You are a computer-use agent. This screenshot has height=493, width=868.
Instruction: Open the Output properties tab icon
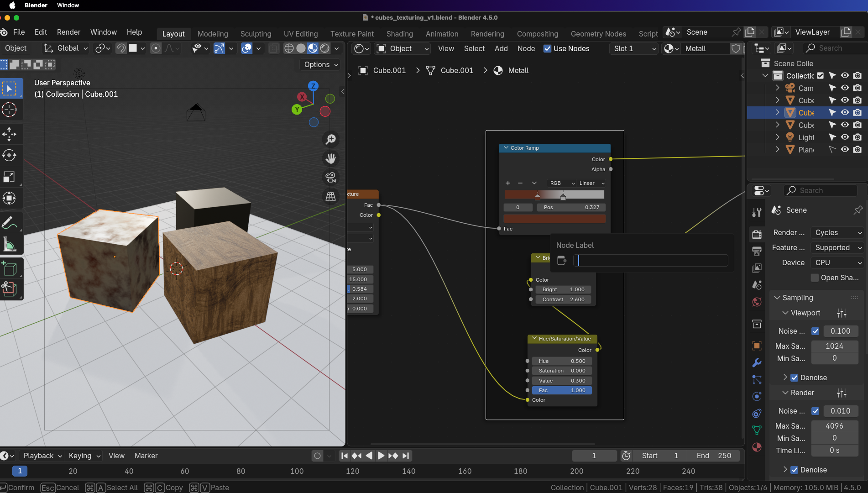(x=757, y=251)
